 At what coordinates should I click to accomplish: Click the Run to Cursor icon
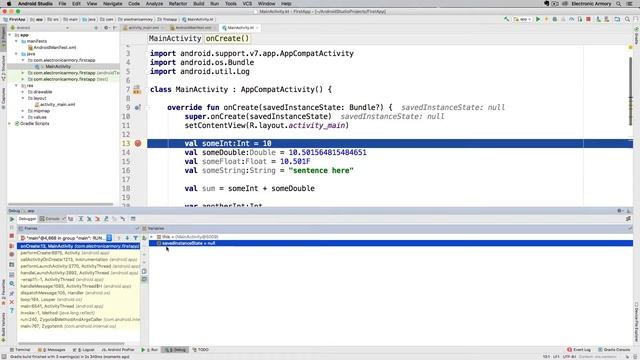[x=122, y=219]
